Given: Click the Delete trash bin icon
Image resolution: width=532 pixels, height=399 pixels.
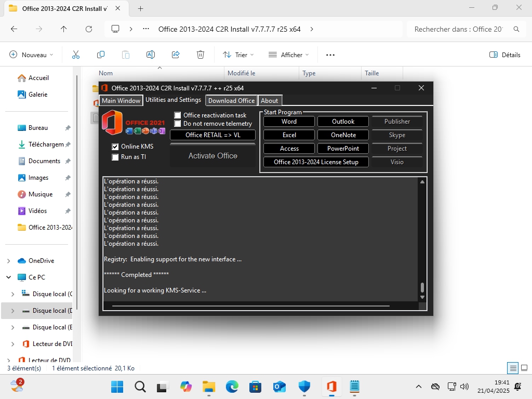Looking at the screenshot, I should [x=201, y=55].
